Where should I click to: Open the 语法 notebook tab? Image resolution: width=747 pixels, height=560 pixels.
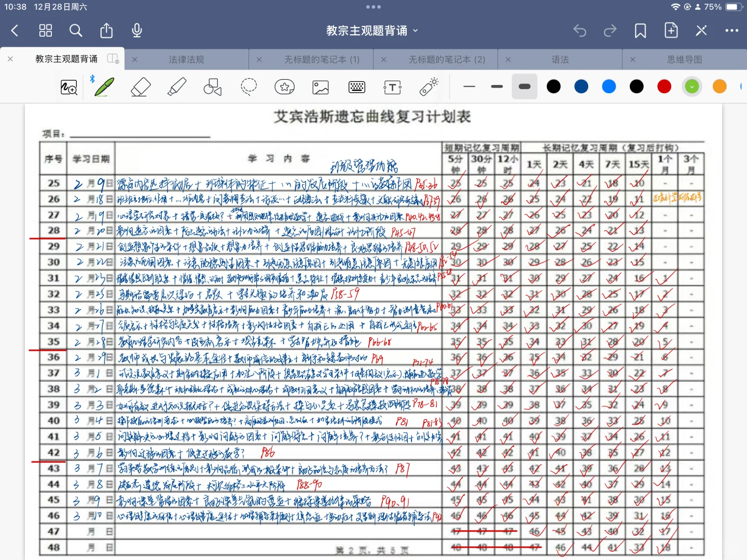(561, 59)
